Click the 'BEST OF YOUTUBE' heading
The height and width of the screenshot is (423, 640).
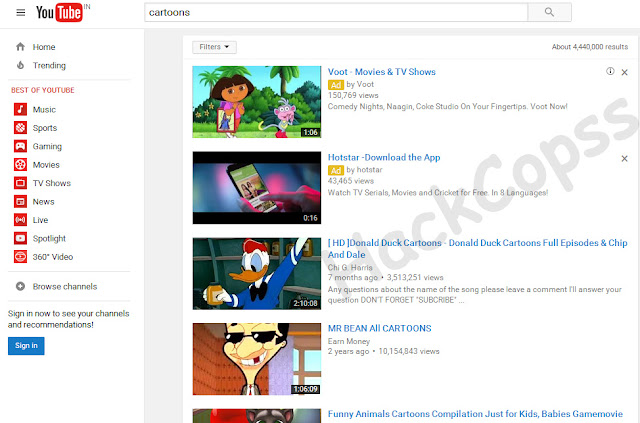coord(43,90)
